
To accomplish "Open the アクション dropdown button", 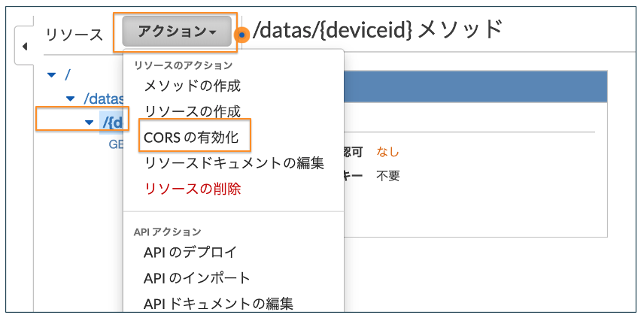I will 177,31.
